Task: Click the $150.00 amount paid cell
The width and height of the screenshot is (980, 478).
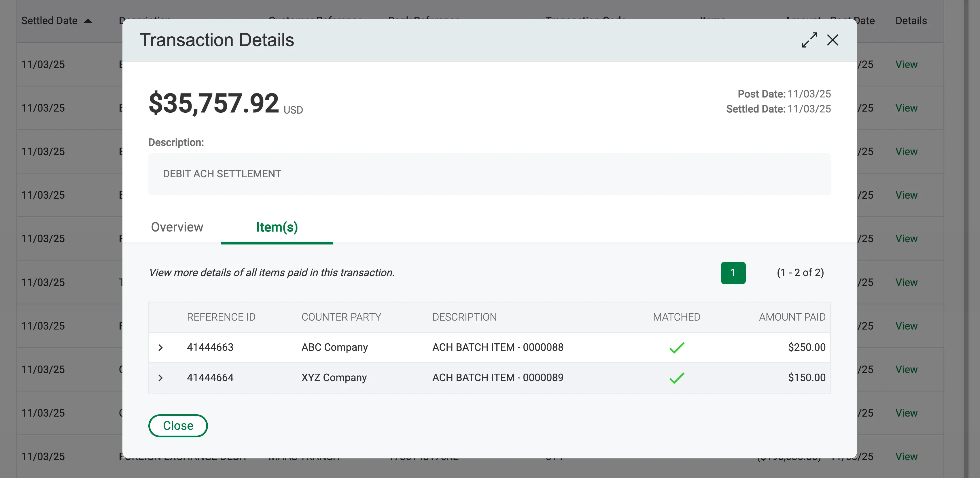Action: [807, 378]
